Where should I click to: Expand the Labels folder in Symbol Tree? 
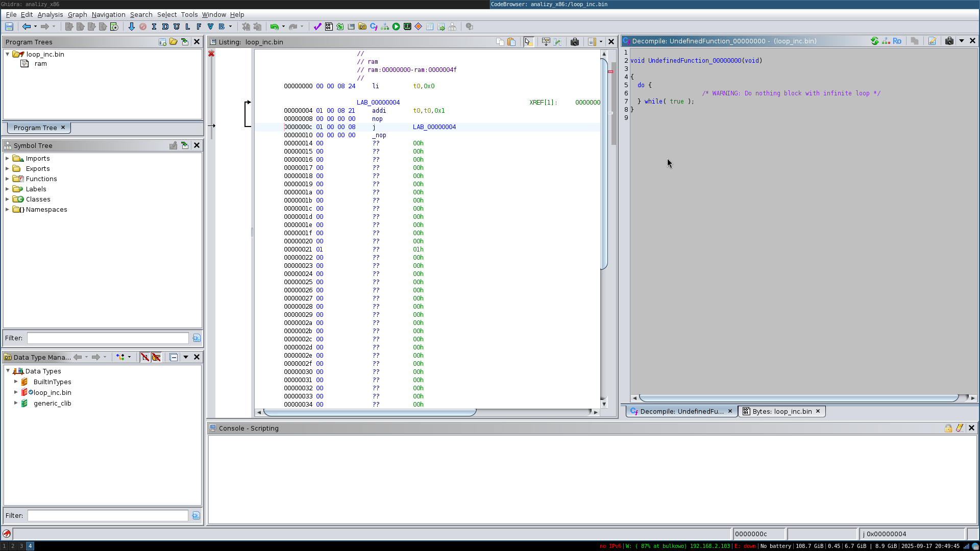pos(8,189)
